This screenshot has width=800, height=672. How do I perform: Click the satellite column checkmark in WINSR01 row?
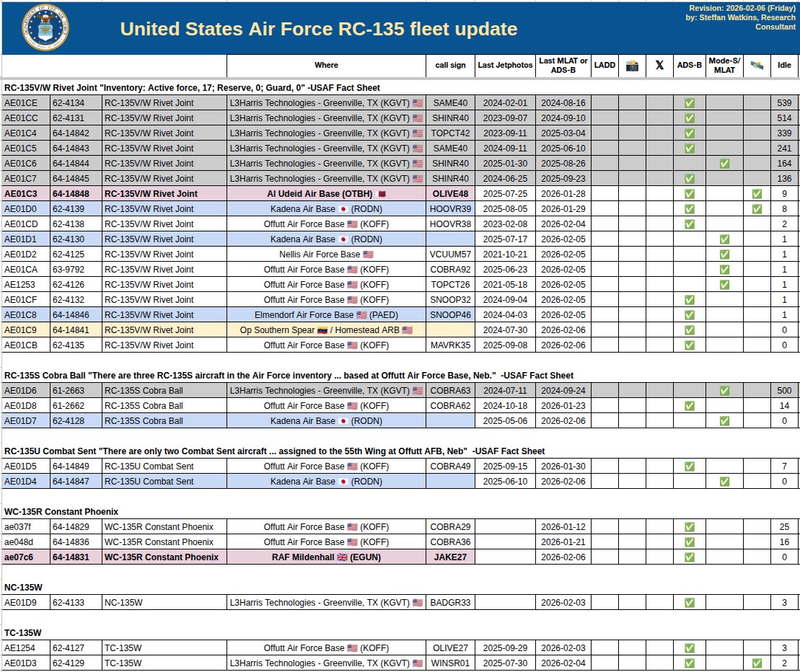tap(757, 663)
